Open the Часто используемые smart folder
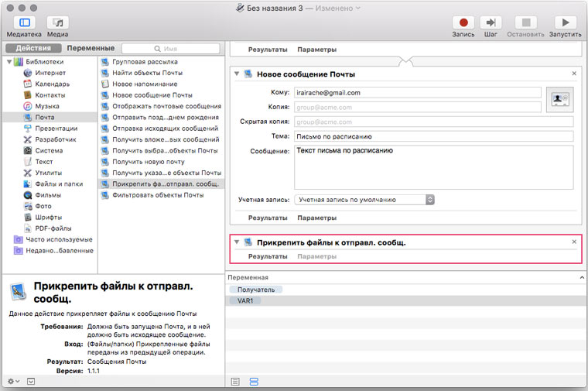The width and height of the screenshot is (588, 391). point(59,239)
